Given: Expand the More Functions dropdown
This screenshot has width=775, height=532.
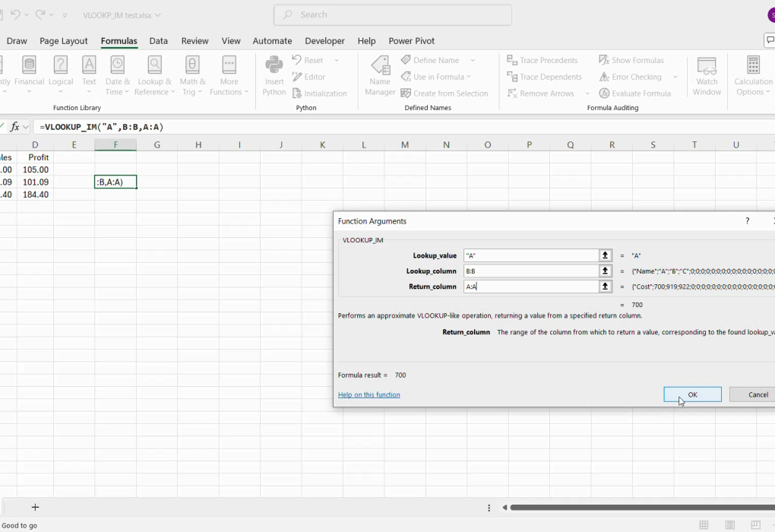Looking at the screenshot, I should pos(229,76).
